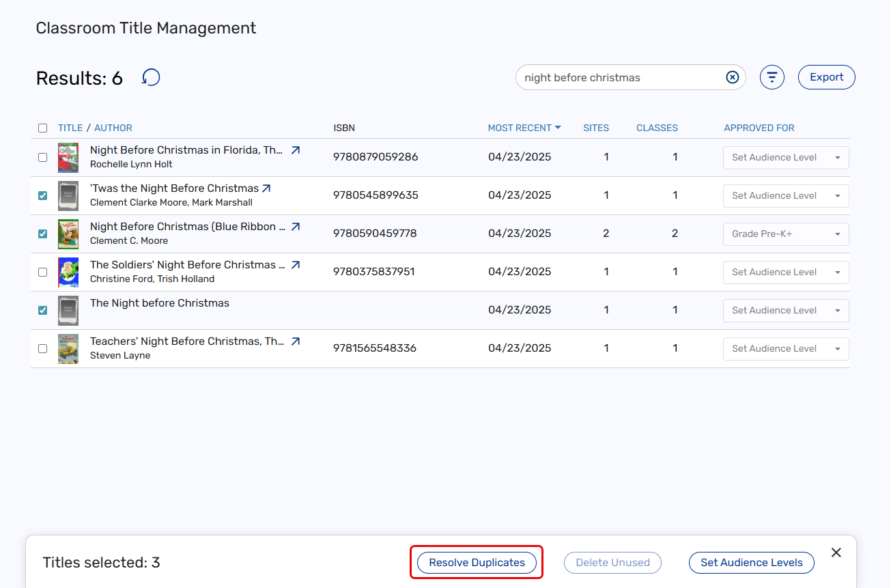891x588 pixels.
Task: Sort by SITES column header
Action: (596, 128)
